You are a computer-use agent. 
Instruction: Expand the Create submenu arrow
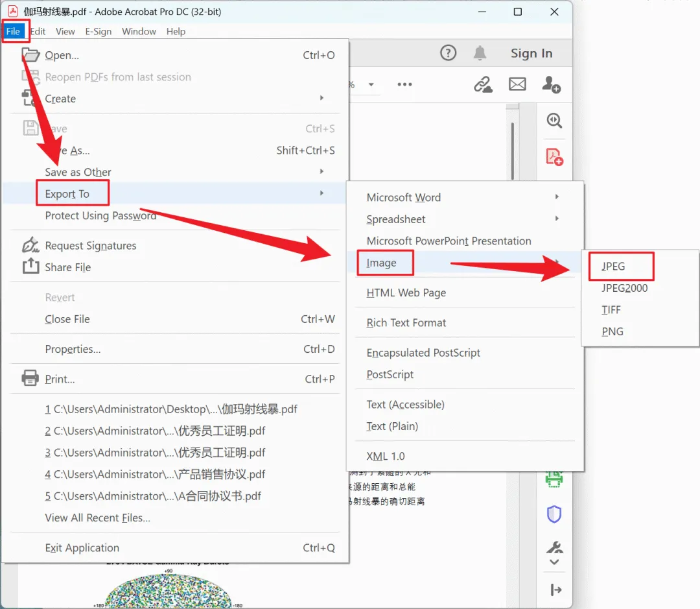tap(321, 98)
